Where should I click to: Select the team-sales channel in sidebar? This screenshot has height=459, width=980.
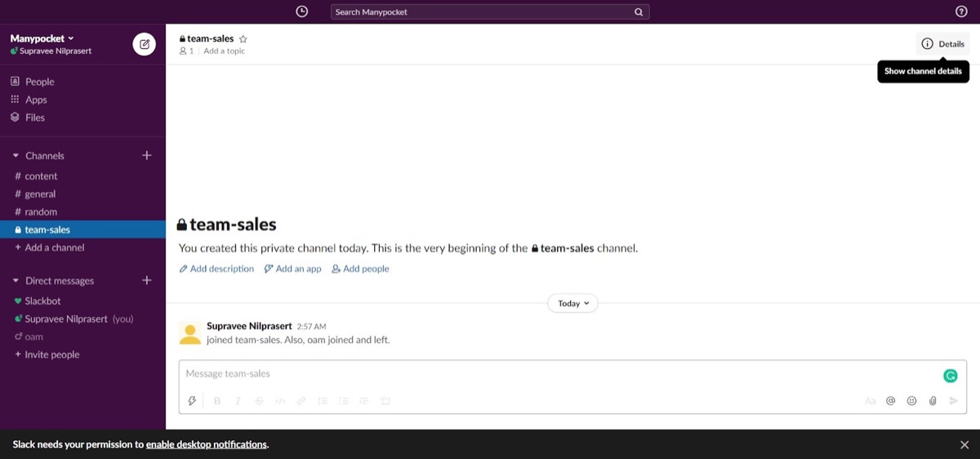point(82,229)
